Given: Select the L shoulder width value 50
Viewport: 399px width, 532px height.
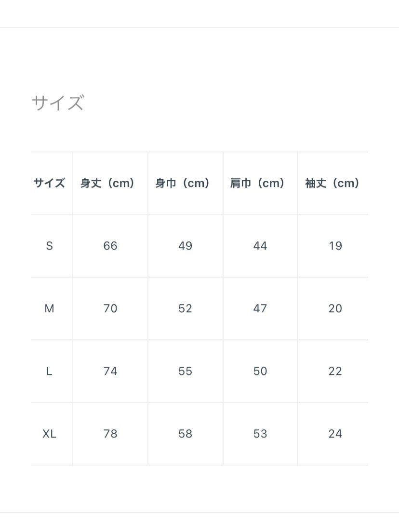Looking at the screenshot, I should (x=260, y=371).
